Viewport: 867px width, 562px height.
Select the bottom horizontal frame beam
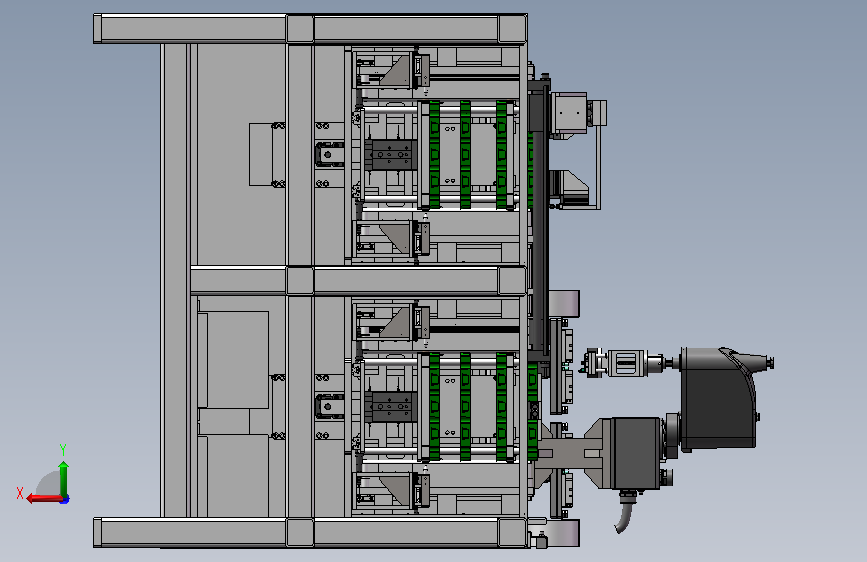tap(310, 533)
